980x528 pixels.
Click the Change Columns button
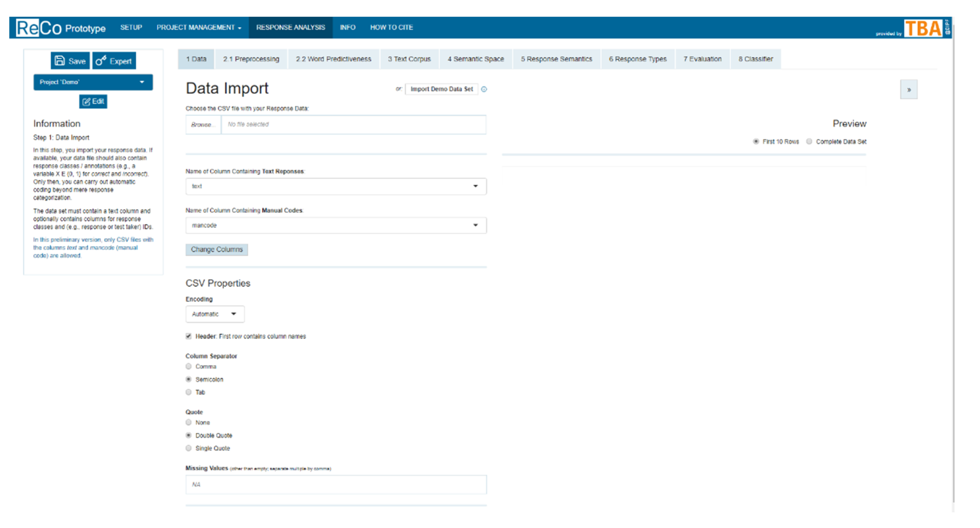(x=216, y=250)
